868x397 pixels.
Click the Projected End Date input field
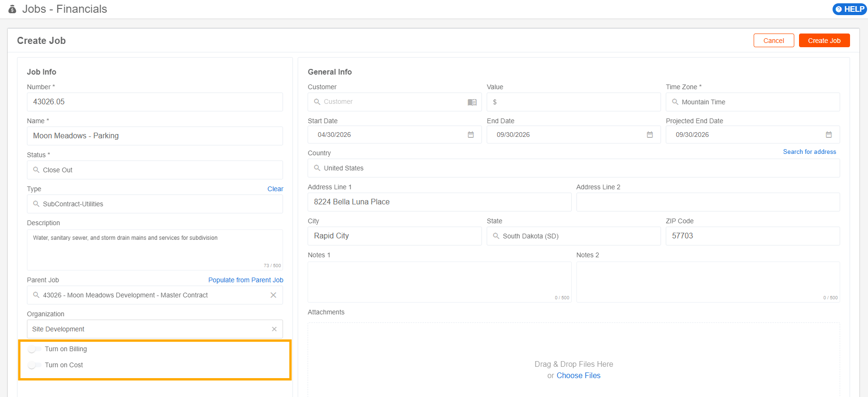[753, 135]
